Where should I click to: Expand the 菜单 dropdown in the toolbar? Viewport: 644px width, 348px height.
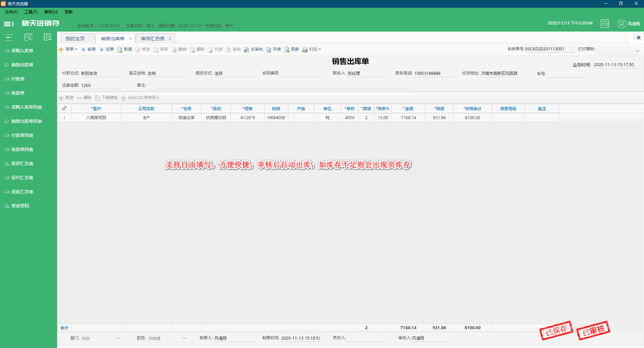click(68, 49)
